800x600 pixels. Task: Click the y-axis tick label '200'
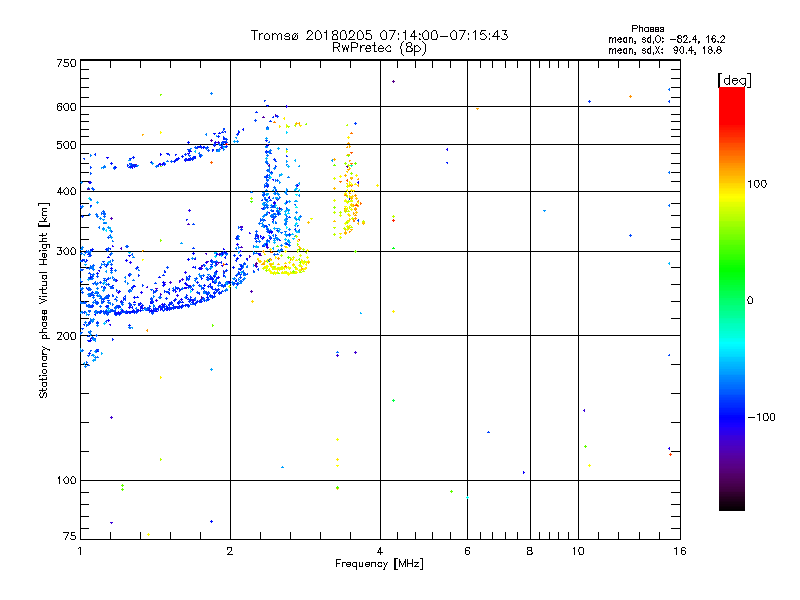click(66, 336)
